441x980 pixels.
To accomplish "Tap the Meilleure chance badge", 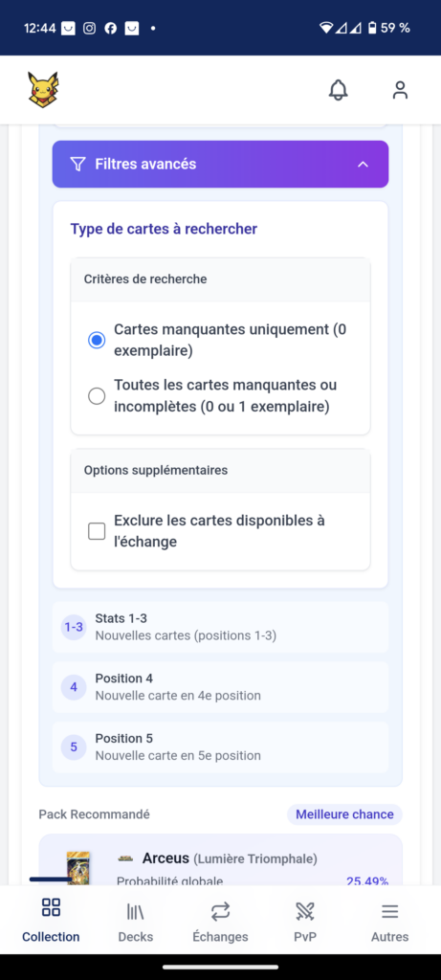I will [x=344, y=814].
